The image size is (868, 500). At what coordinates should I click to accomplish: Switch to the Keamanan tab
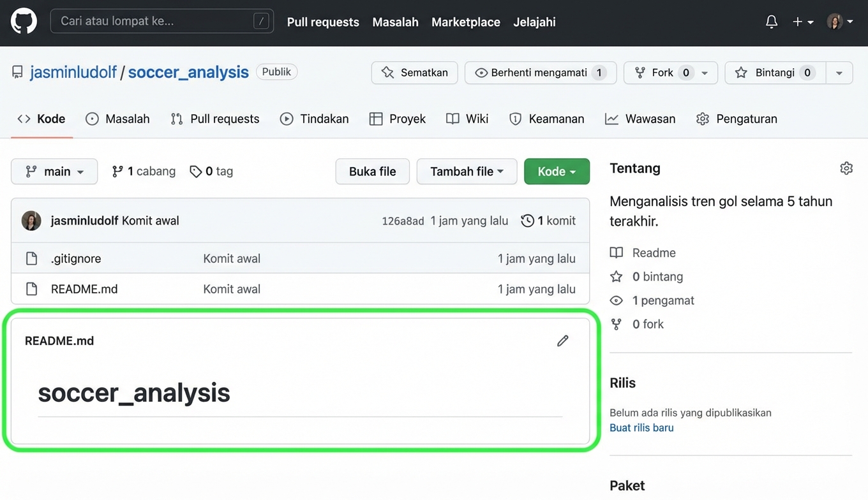point(546,119)
